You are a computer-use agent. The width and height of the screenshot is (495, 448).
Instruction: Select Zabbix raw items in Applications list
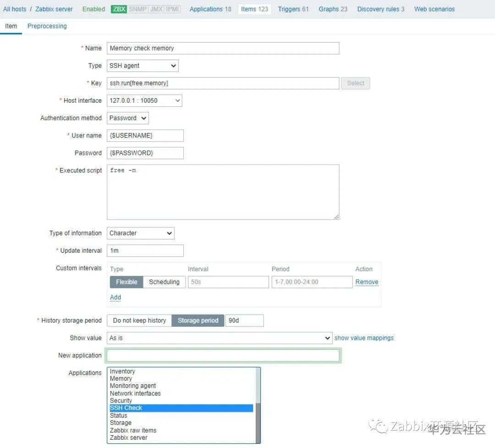tap(181, 430)
